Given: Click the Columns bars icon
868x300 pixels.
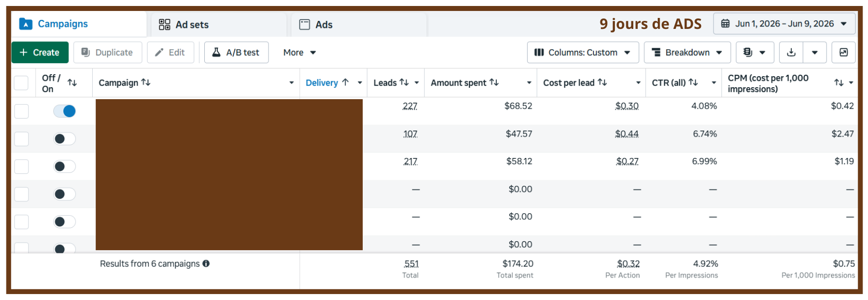Looking at the screenshot, I should tap(539, 52).
